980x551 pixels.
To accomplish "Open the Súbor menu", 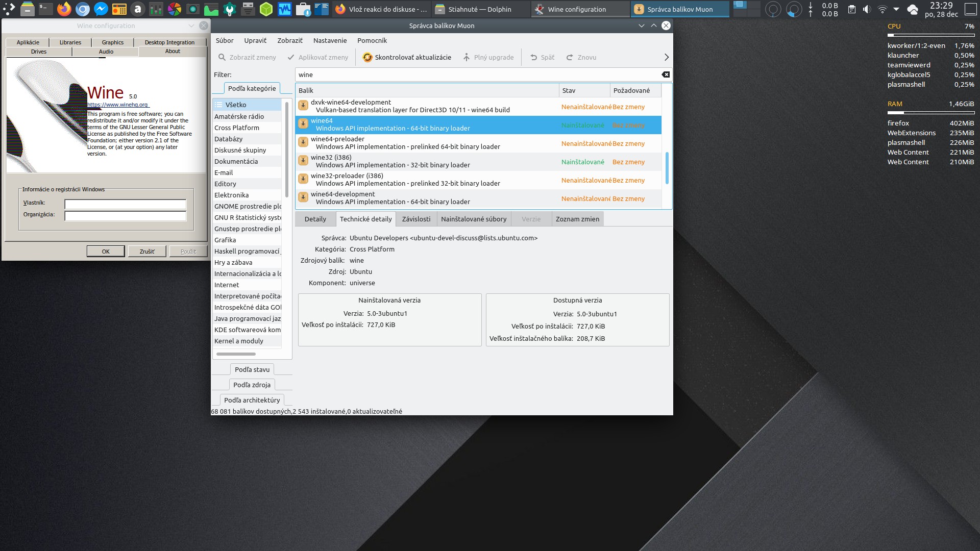I will (225, 40).
